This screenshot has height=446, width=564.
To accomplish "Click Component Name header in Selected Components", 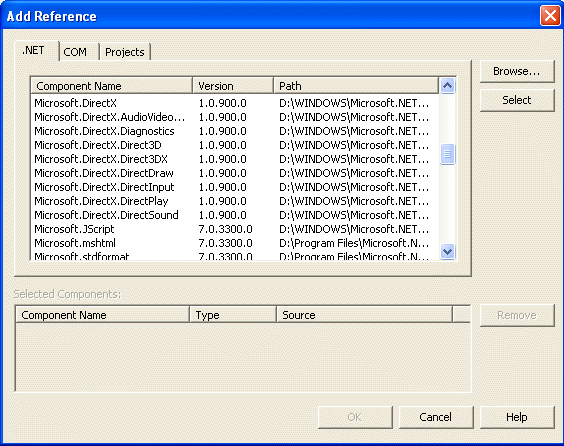I will tap(103, 315).
